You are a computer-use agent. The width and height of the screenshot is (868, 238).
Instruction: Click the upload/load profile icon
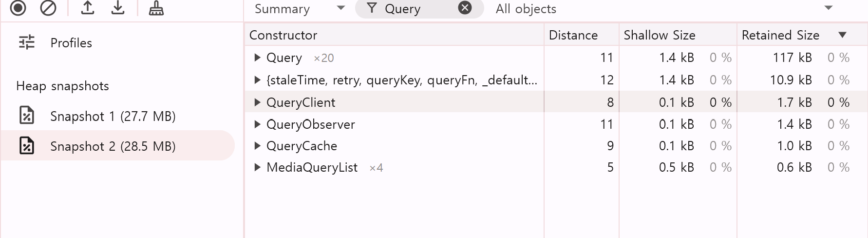[88, 8]
